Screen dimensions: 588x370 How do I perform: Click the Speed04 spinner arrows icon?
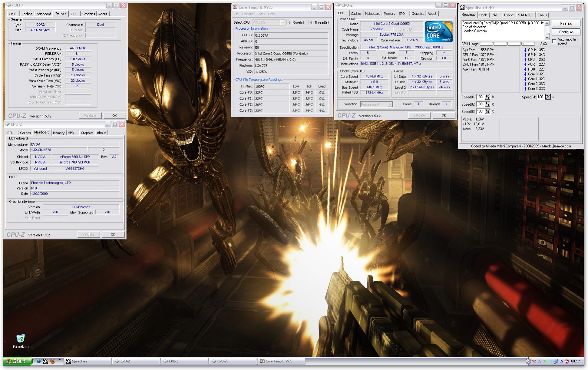click(x=548, y=97)
